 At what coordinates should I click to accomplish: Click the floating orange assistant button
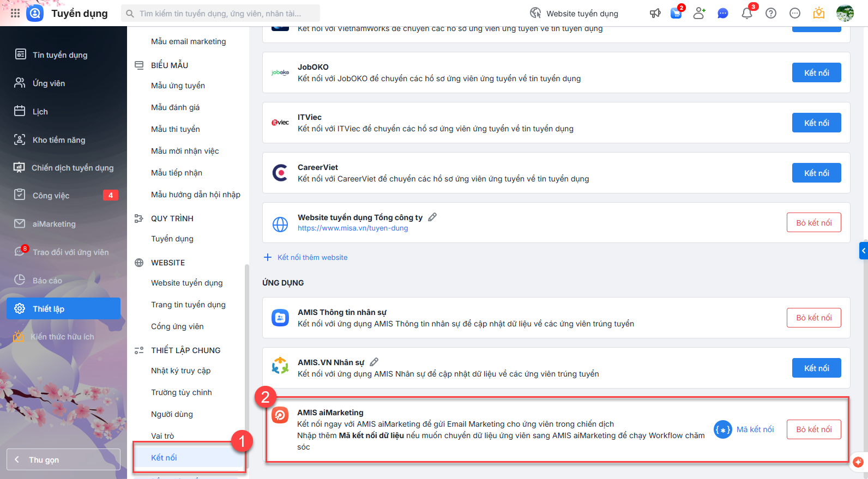coord(858,462)
